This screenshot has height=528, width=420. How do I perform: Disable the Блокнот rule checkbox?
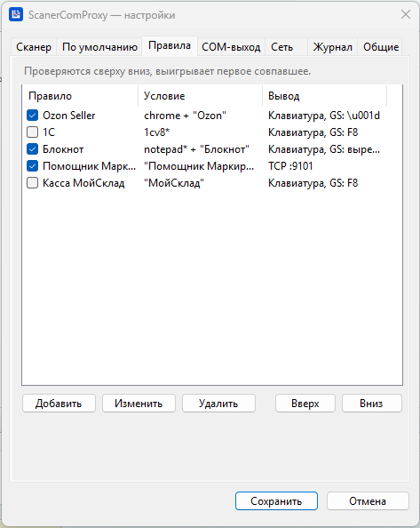32,148
